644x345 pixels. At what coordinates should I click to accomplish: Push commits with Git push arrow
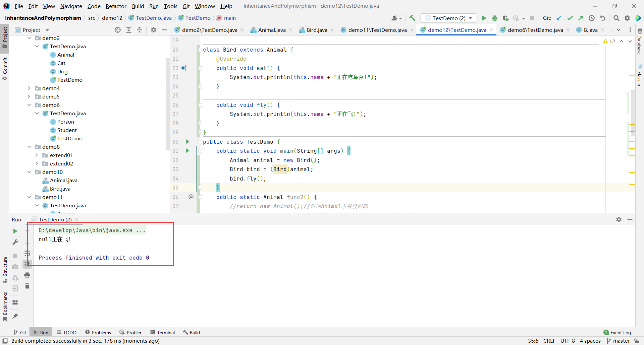point(581,18)
